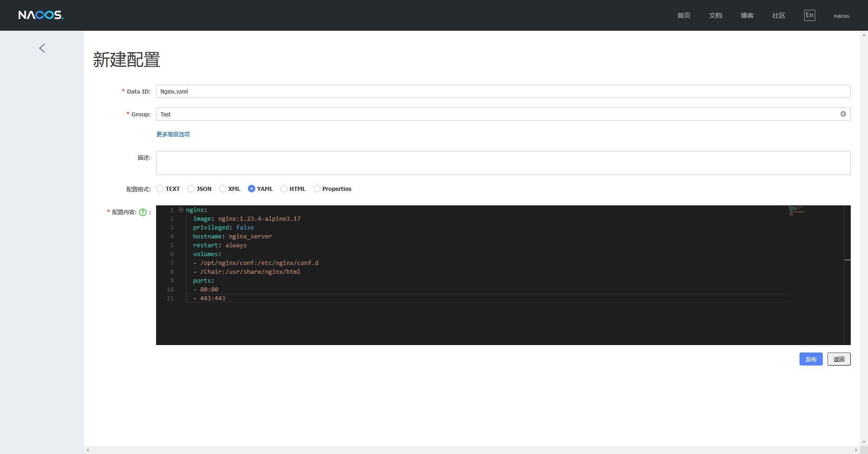Viewport: 868px width, 454px height.
Task: Open the help icon next to 配置内容
Action: click(142, 212)
